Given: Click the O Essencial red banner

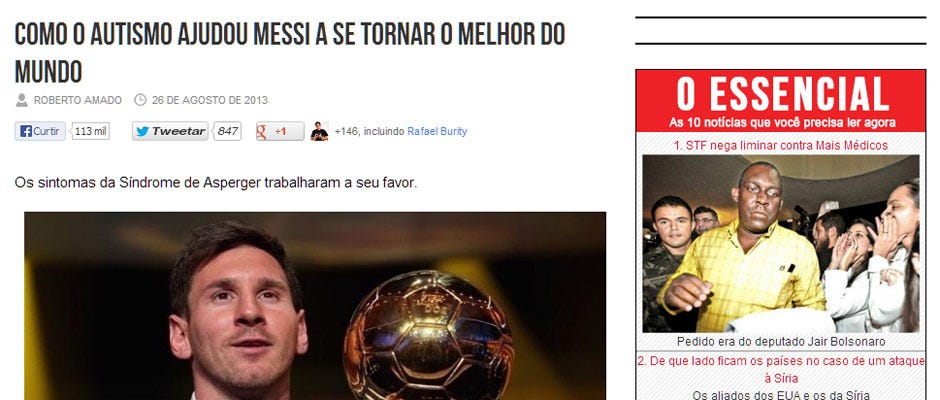Looking at the screenshot, I should [781, 101].
